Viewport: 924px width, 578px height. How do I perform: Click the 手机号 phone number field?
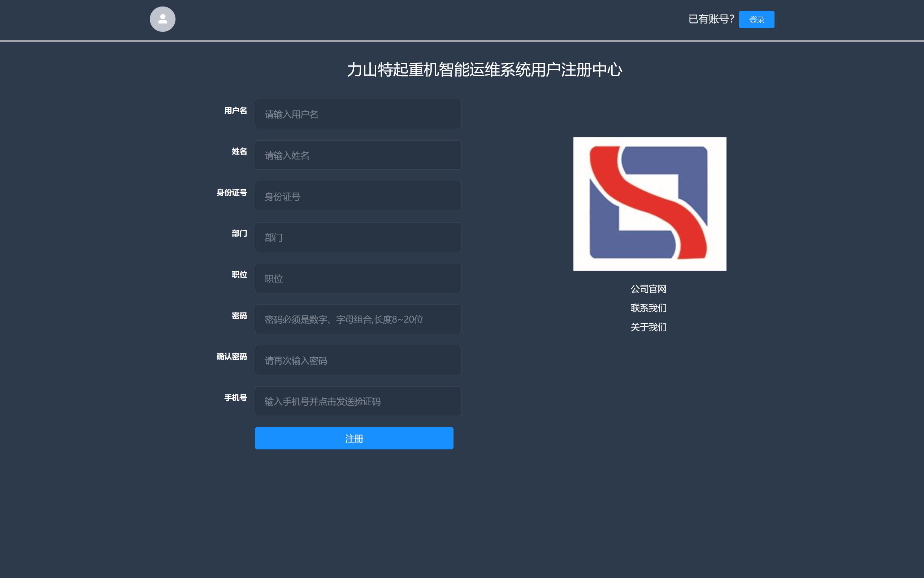[358, 401]
